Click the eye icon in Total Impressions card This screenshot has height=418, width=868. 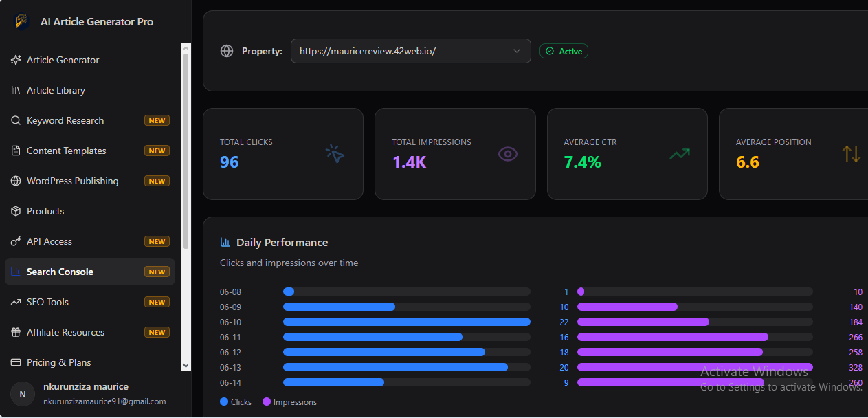(x=507, y=154)
